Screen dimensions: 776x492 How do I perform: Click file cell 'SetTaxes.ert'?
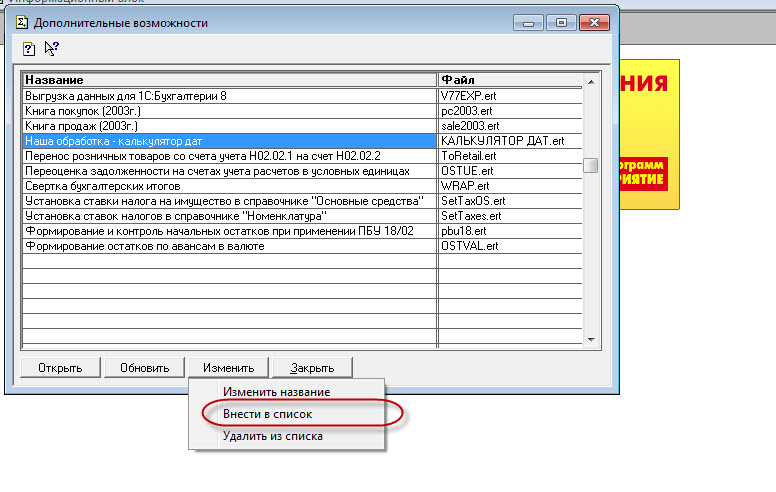pyautogui.click(x=510, y=216)
